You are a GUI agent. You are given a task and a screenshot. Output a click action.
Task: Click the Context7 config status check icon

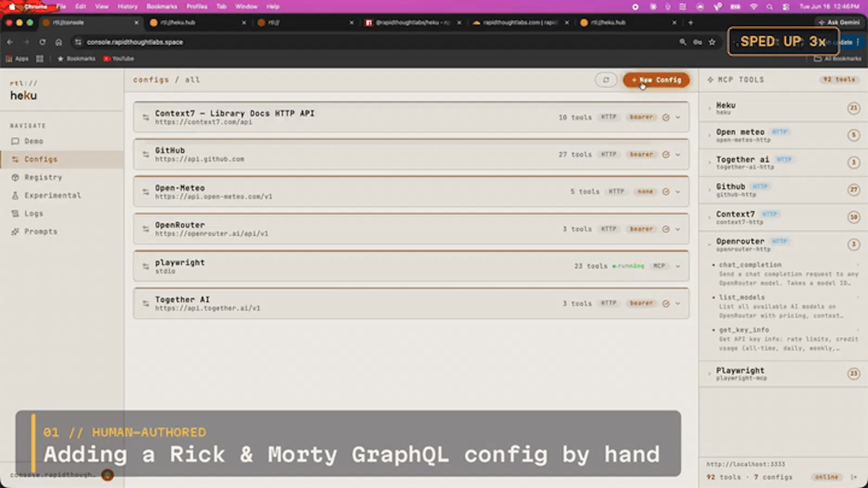tap(666, 117)
